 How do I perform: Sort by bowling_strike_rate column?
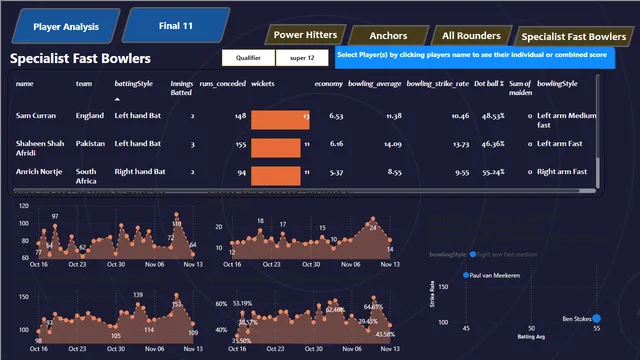pos(438,84)
